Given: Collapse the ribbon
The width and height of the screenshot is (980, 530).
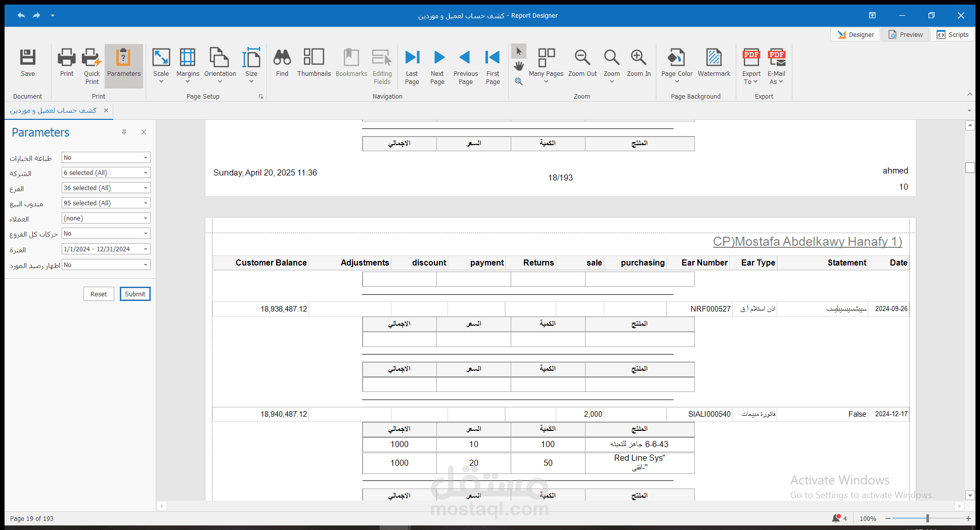Looking at the screenshot, I should [969, 94].
